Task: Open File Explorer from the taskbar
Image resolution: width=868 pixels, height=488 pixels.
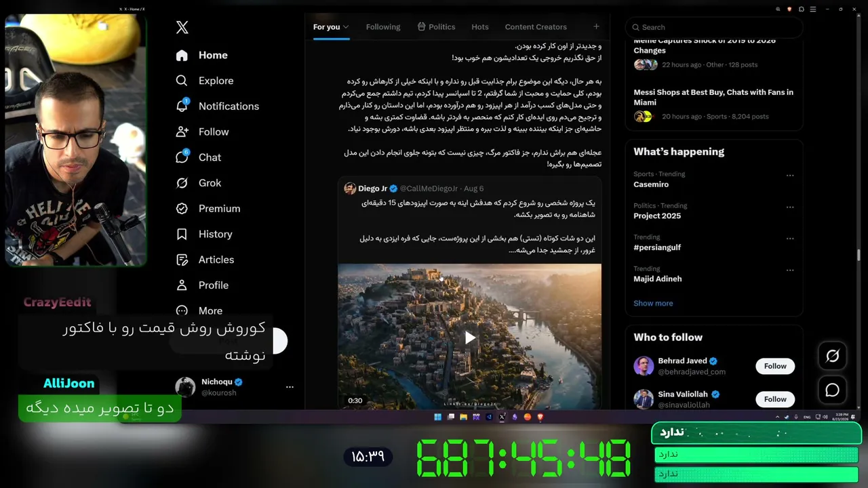Action: click(463, 417)
